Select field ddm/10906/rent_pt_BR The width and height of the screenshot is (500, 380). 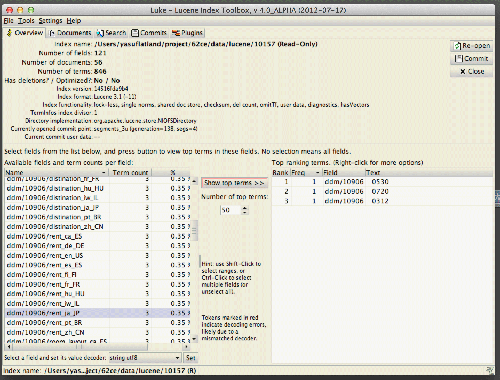point(97,323)
